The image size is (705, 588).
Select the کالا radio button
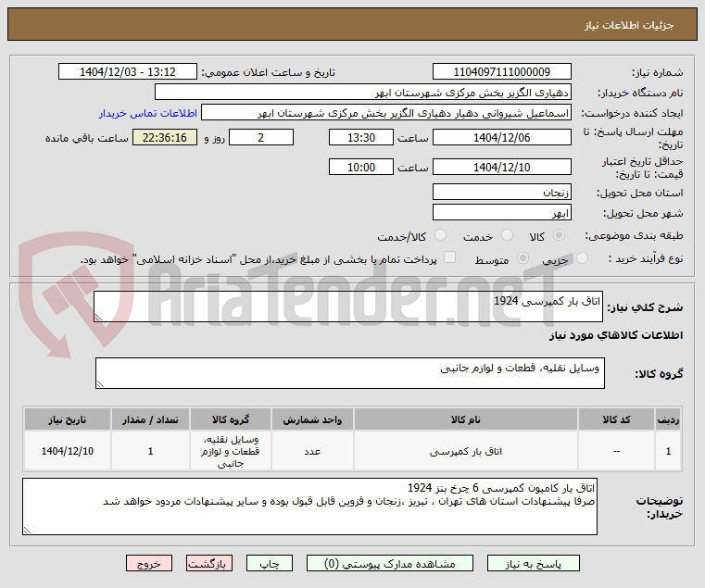click(x=559, y=235)
